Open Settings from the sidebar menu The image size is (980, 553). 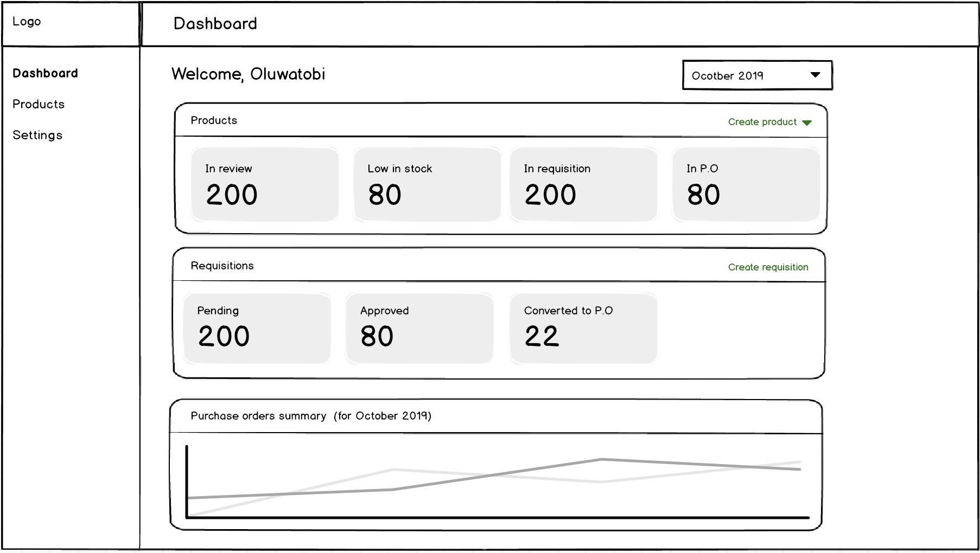point(37,135)
